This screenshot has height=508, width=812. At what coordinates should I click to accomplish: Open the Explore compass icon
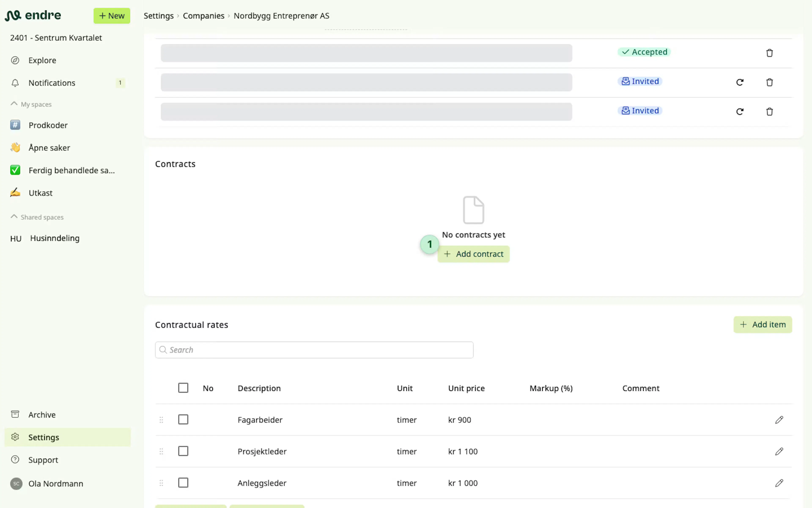point(15,61)
